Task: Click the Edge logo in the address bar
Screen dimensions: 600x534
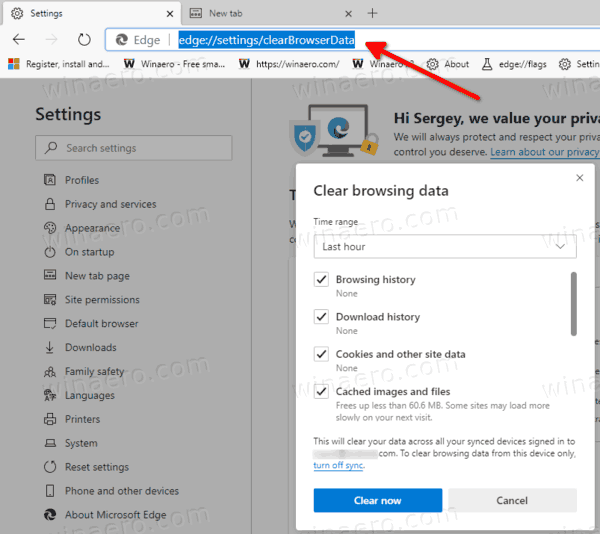Action: (122, 40)
